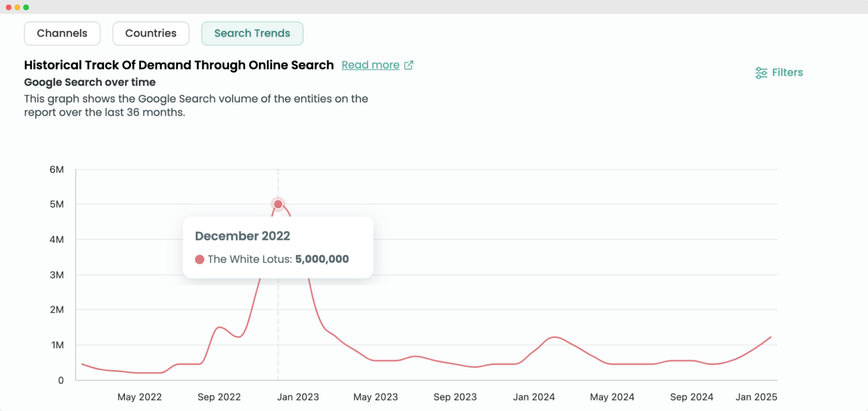868x411 pixels.
Task: Follow the Read more link
Action: point(370,65)
